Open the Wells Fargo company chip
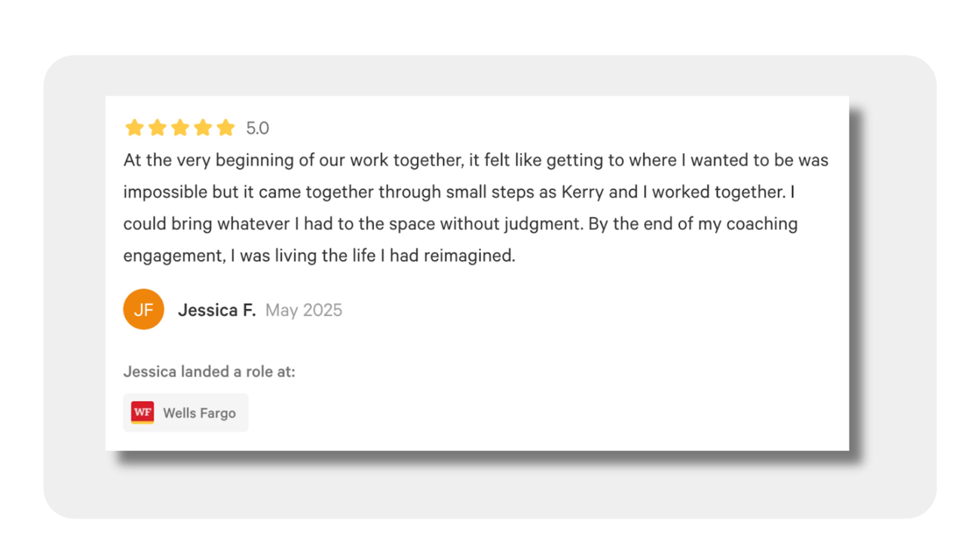This screenshot has width=980, height=551. coord(186,412)
